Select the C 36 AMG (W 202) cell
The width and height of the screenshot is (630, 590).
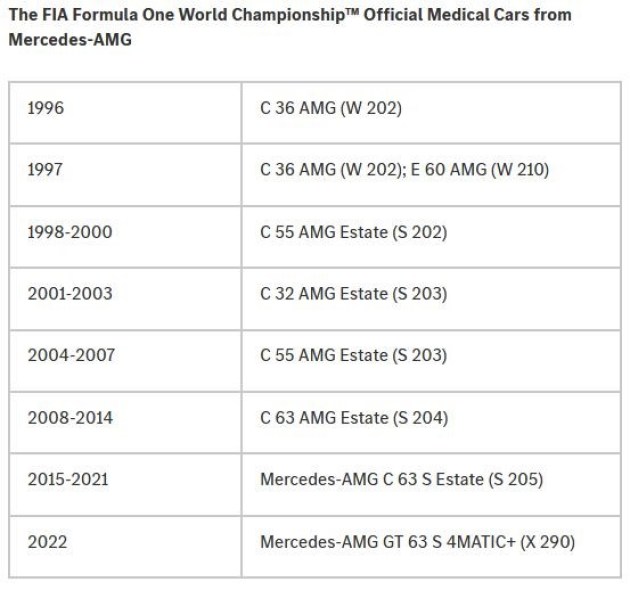[x=432, y=113]
